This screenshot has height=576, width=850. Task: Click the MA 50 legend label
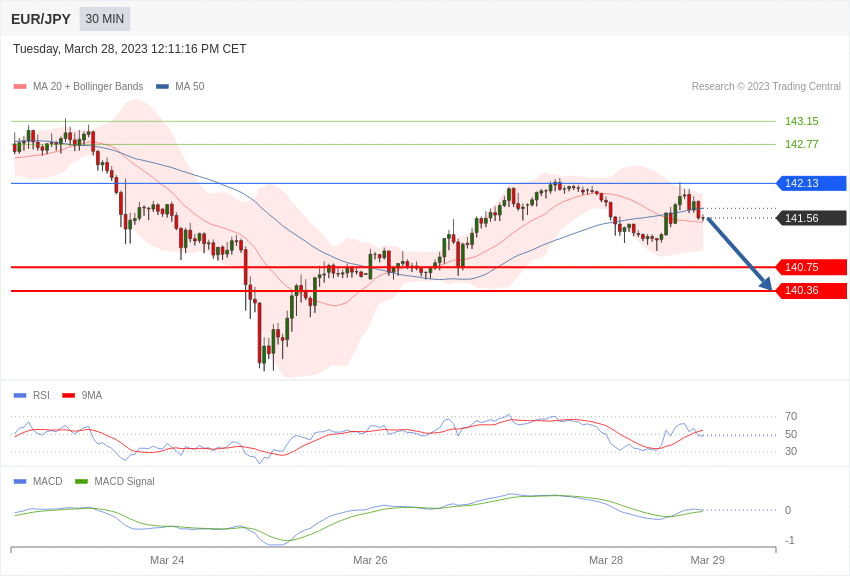point(190,86)
